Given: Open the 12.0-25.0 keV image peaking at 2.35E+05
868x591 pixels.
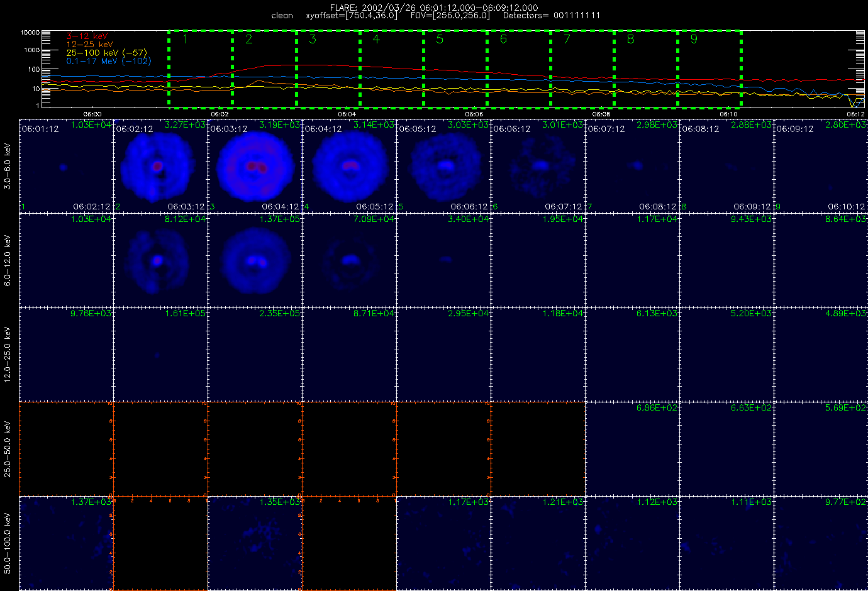Looking at the screenshot, I should click(255, 355).
